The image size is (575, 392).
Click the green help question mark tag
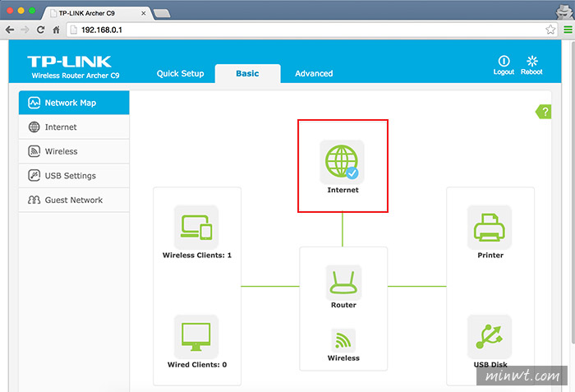click(x=544, y=112)
